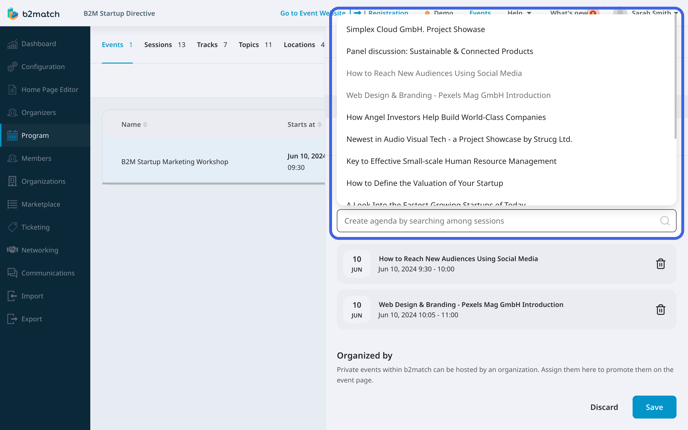This screenshot has height=430, width=688.
Task: Sort table by Name column
Action: pos(134,125)
